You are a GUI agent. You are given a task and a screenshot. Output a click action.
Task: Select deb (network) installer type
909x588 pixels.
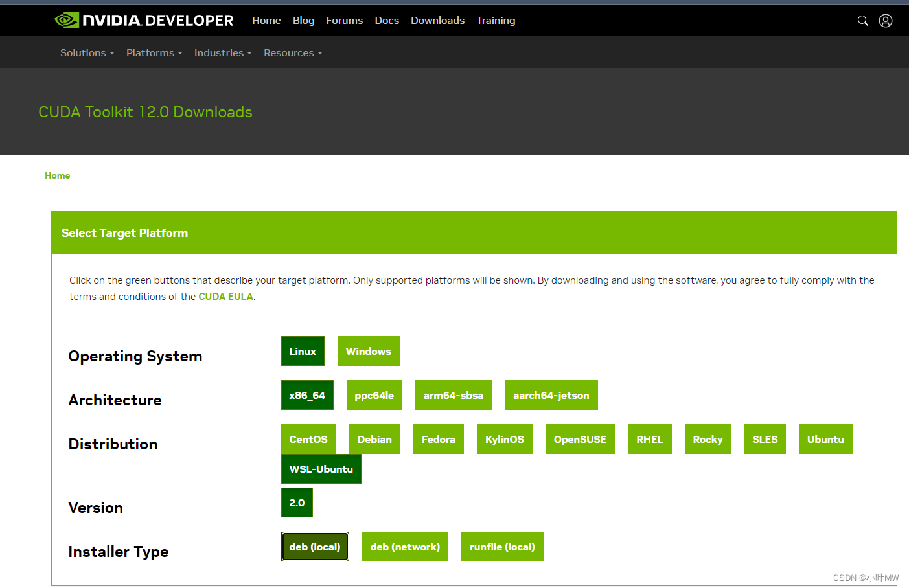tap(405, 547)
